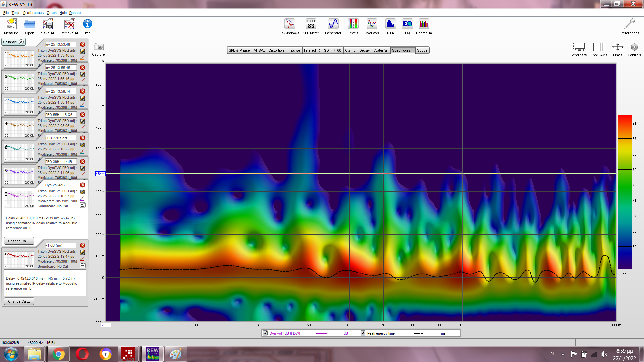This screenshot has width=644, height=362.
Task: Uncheck the Dyn vol 4dB trace checkbox
Action: click(x=265, y=333)
